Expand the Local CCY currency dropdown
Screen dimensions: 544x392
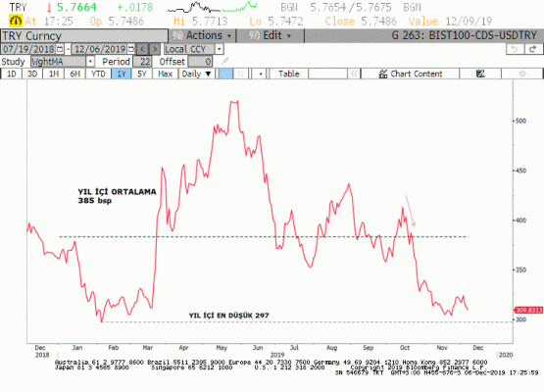point(220,49)
